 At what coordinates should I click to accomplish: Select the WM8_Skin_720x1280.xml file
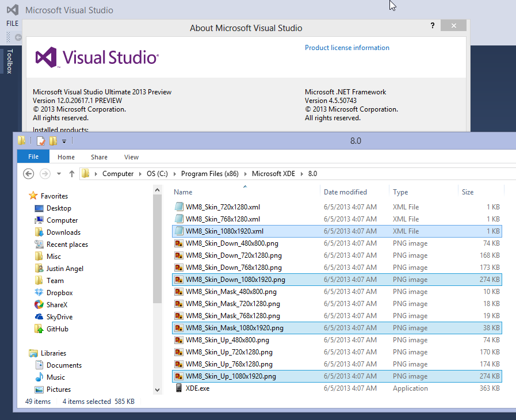coord(223,207)
